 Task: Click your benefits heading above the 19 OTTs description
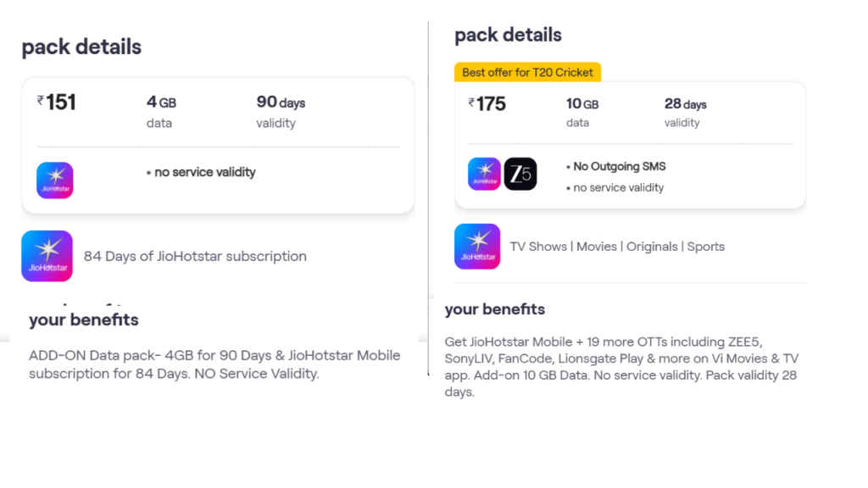[495, 309]
